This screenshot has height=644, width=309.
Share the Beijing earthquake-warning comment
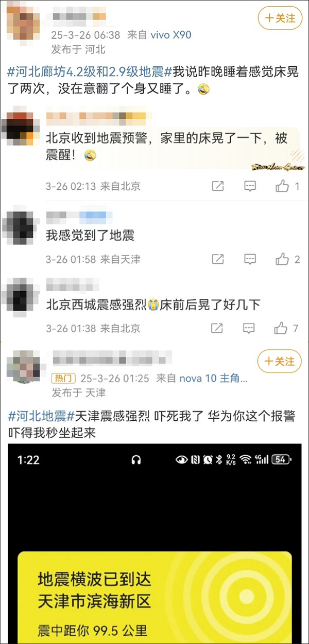point(218,186)
